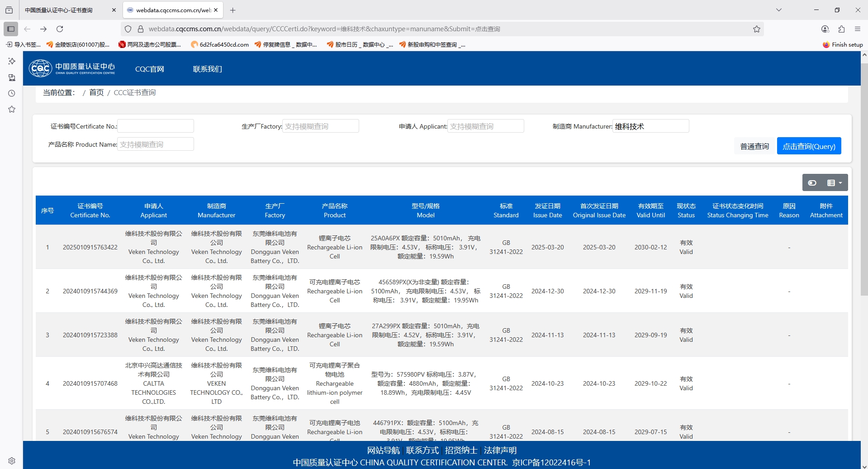The image size is (868, 469).
Task: Click certificate number 2024010915723388
Action: click(x=90, y=335)
